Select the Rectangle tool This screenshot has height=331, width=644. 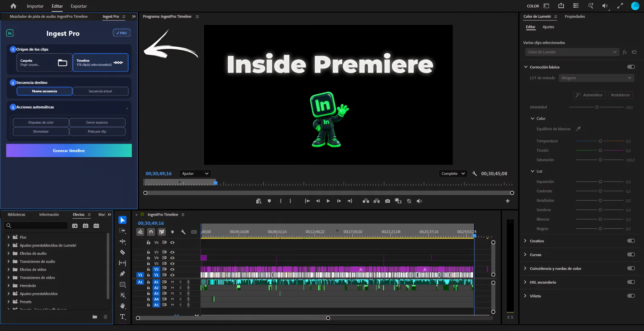click(x=122, y=284)
